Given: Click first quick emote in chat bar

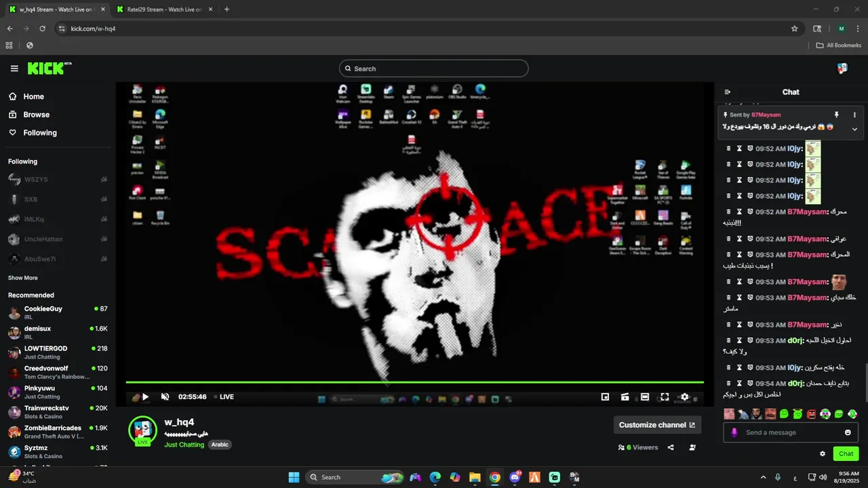Looking at the screenshot, I should tap(729, 413).
